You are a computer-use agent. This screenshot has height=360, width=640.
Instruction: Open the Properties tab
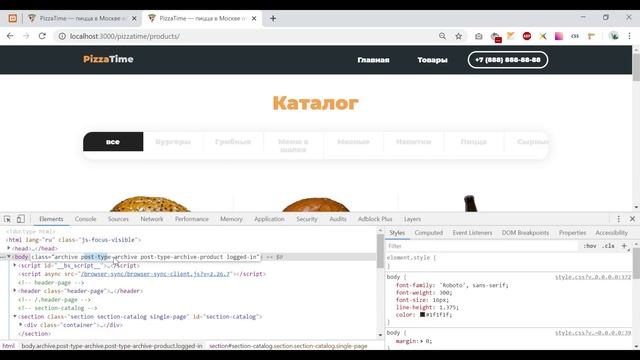tap(572, 233)
